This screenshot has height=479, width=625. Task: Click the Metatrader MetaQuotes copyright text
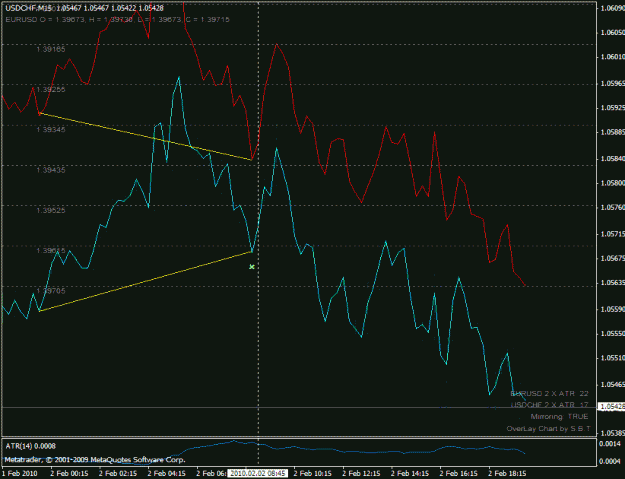[x=95, y=459]
